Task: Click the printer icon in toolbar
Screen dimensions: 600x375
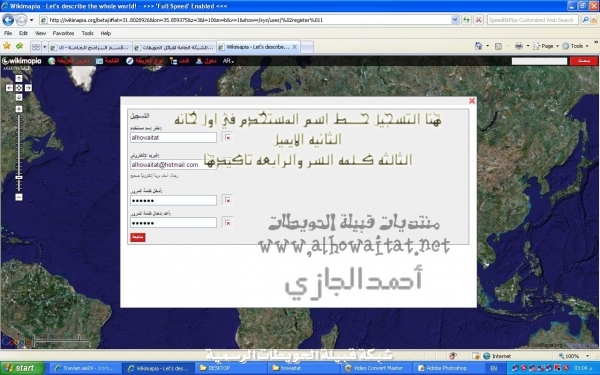Action: pos(518,46)
